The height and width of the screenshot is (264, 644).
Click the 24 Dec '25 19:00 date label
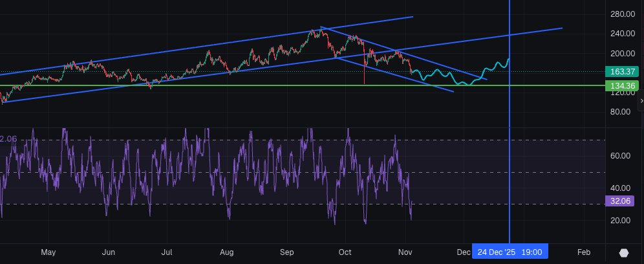coord(510,252)
